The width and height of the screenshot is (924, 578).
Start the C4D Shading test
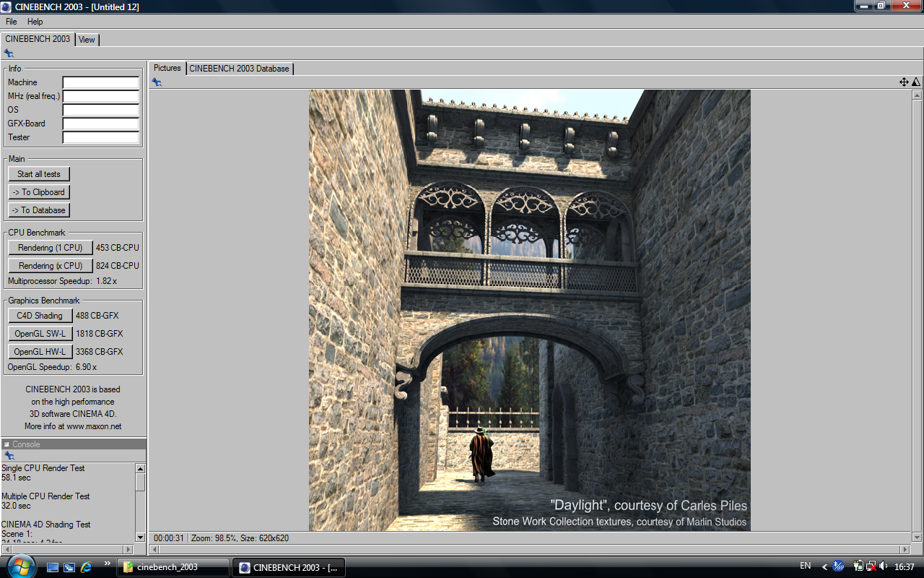40,316
